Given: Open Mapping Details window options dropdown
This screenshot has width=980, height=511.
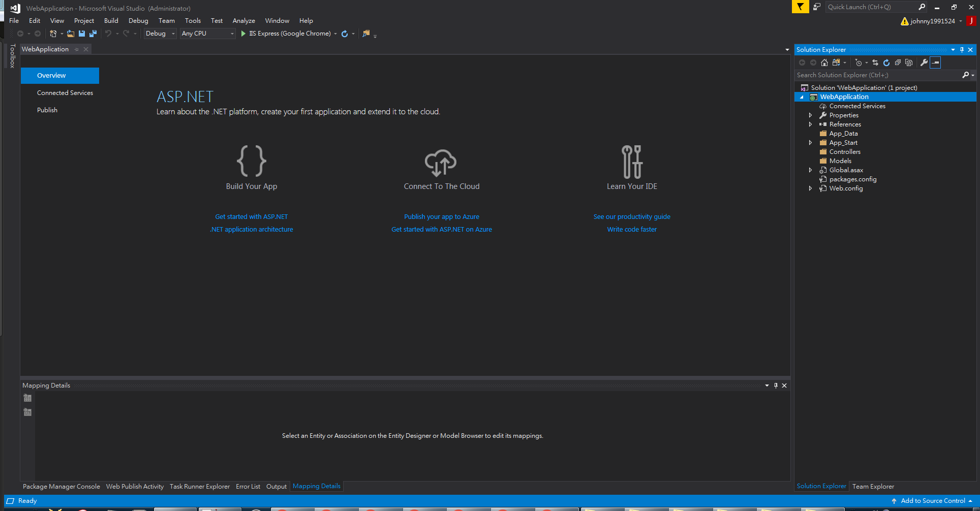Looking at the screenshot, I should pyautogui.click(x=767, y=386).
